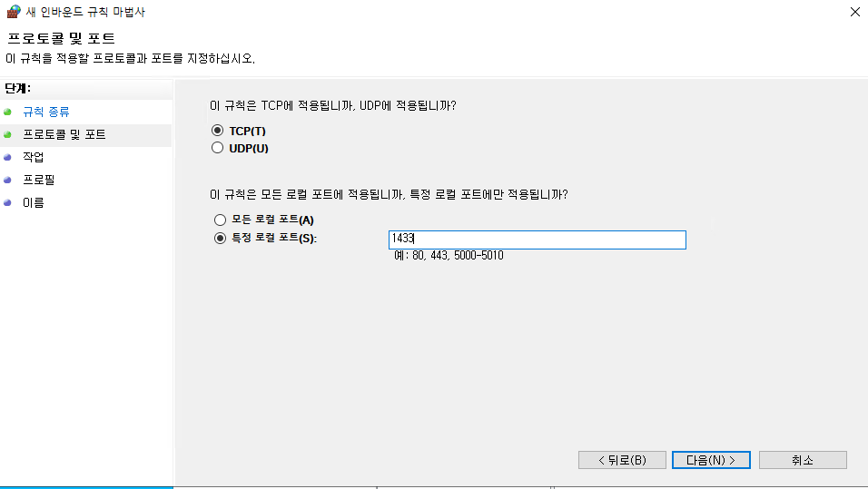Click the firewall wizard title icon
The height and width of the screenshot is (489, 868).
click(14, 12)
